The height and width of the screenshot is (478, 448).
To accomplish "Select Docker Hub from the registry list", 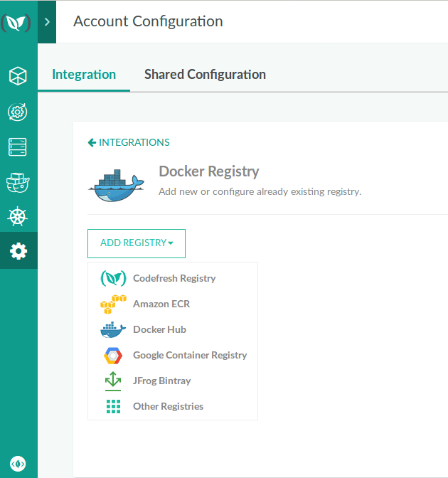I will pyautogui.click(x=159, y=329).
